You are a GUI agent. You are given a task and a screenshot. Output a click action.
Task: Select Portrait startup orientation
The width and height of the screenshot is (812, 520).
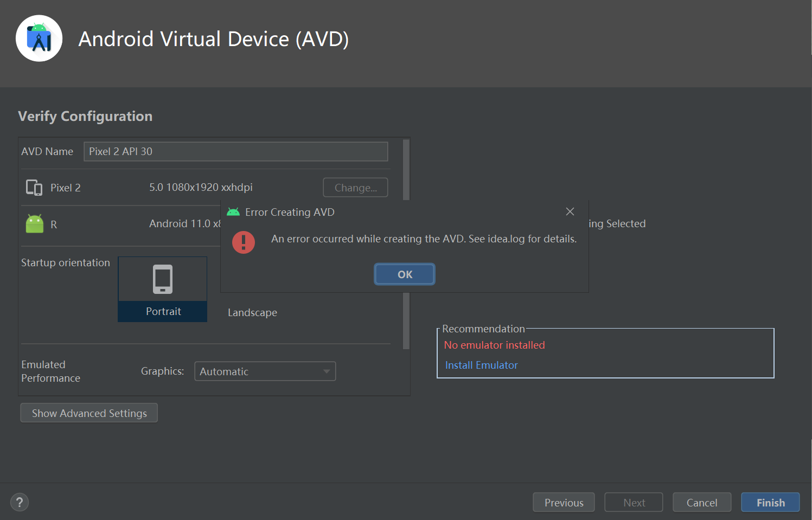pos(163,290)
